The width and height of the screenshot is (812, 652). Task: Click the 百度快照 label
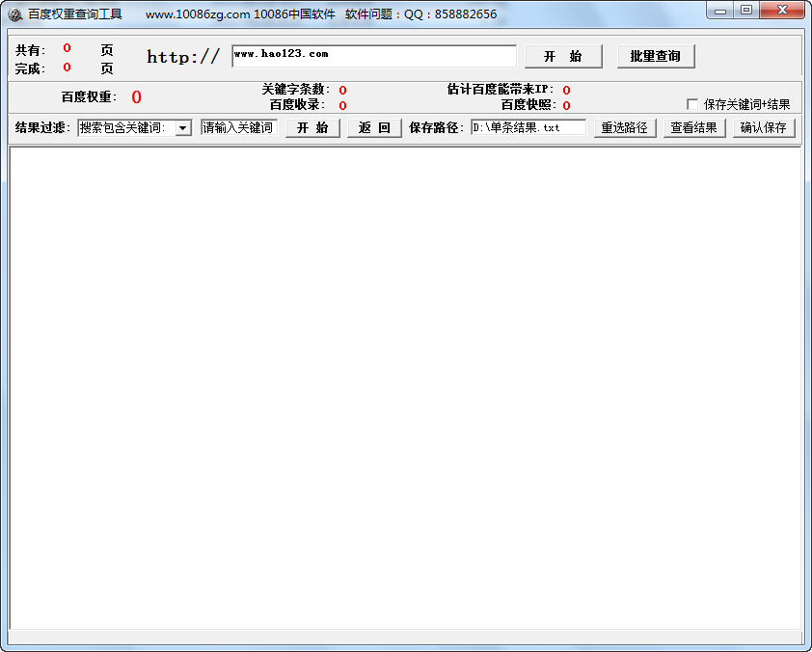coord(528,104)
